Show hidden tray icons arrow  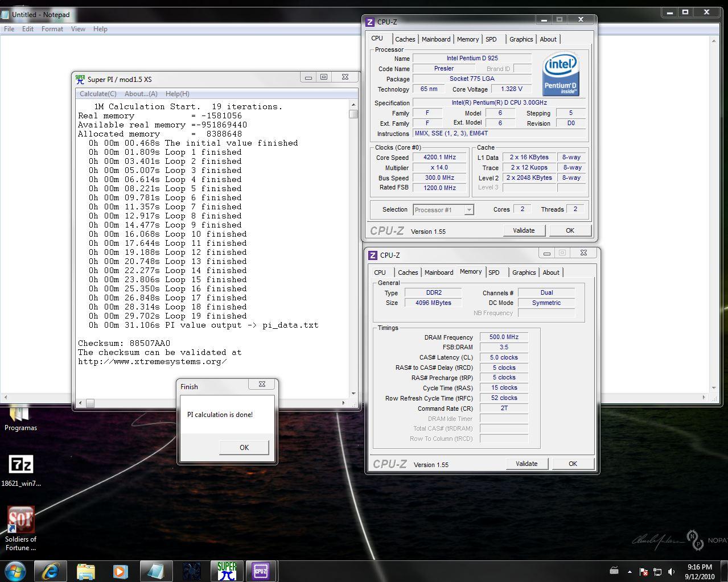[630, 571]
